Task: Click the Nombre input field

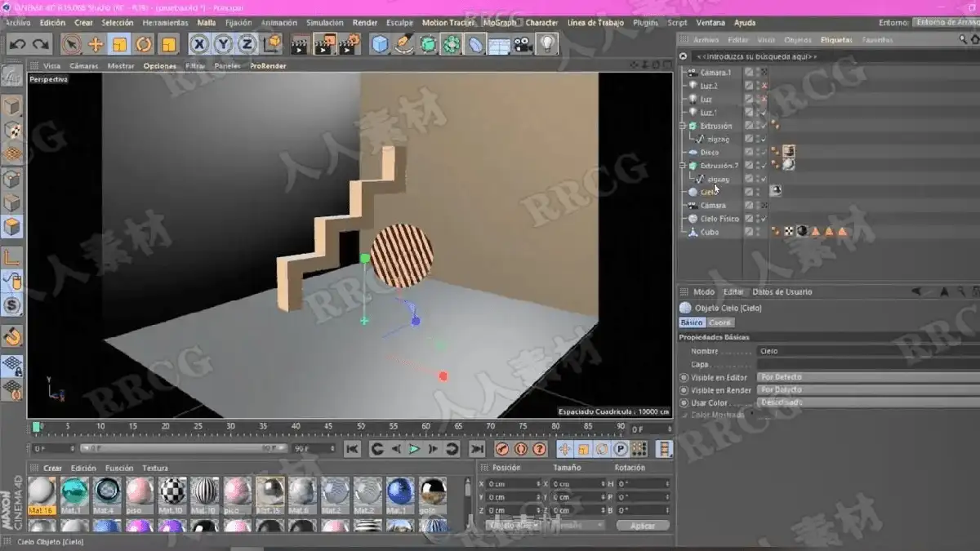Action: (868, 351)
